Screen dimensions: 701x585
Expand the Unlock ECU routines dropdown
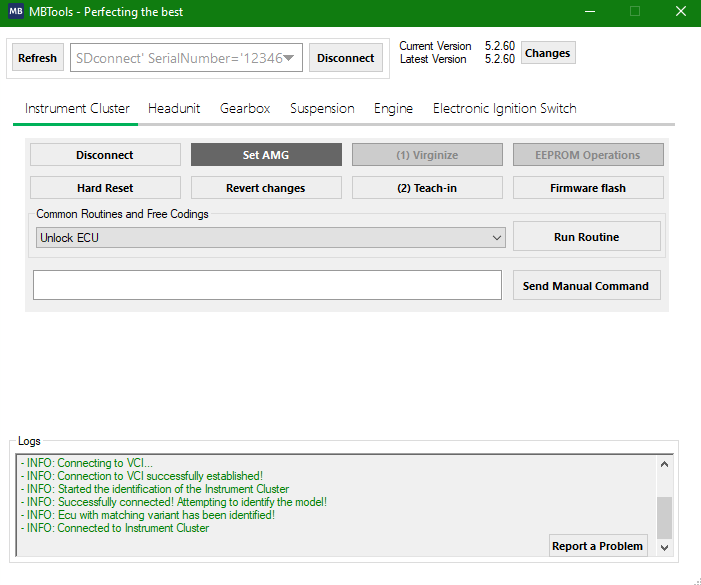point(269,238)
